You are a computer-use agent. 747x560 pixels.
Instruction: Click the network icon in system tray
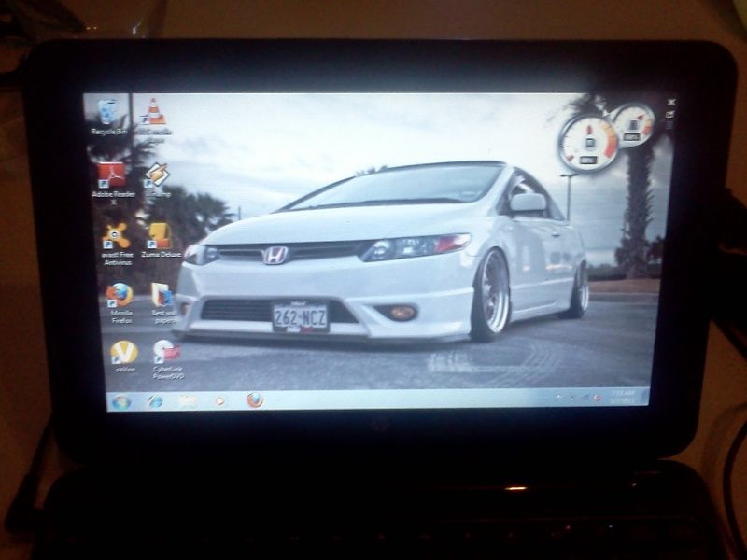click(585, 398)
